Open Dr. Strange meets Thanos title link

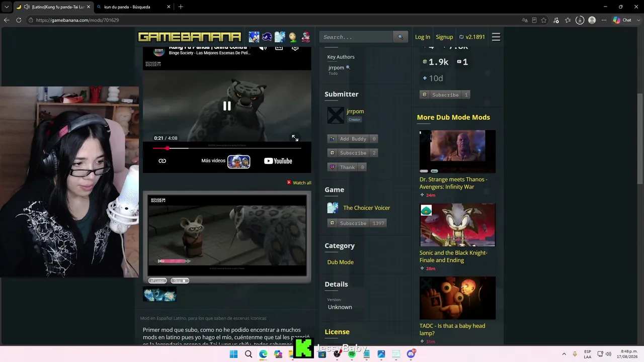(x=453, y=183)
